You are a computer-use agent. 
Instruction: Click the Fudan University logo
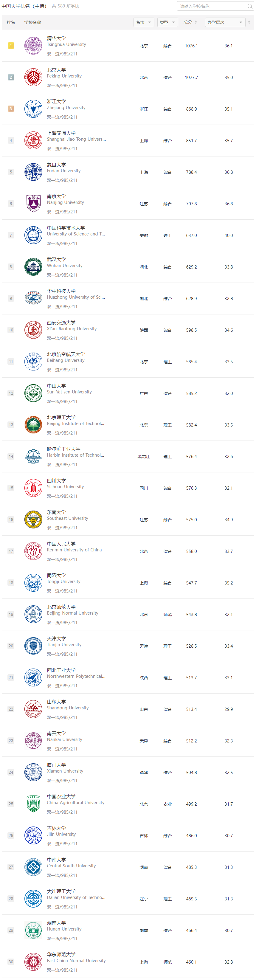tap(33, 172)
